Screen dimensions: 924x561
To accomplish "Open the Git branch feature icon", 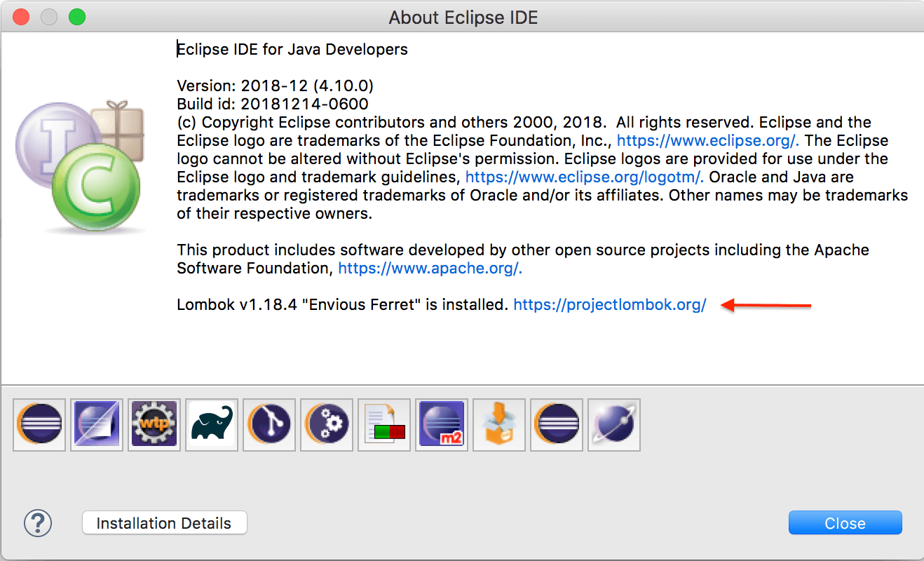I will tap(269, 424).
